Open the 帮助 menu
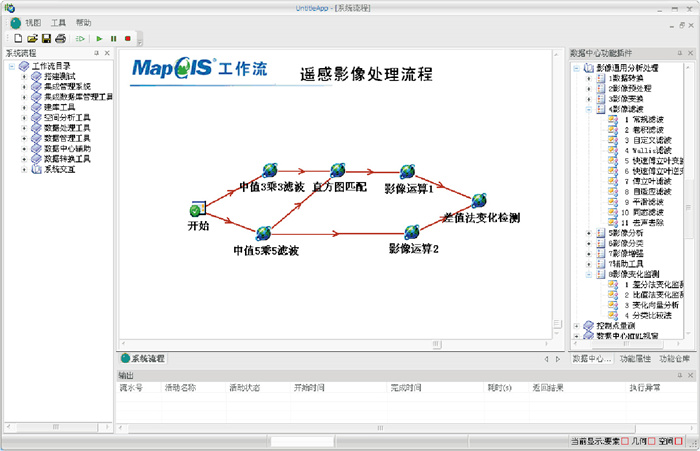700x451 pixels. 83,23
